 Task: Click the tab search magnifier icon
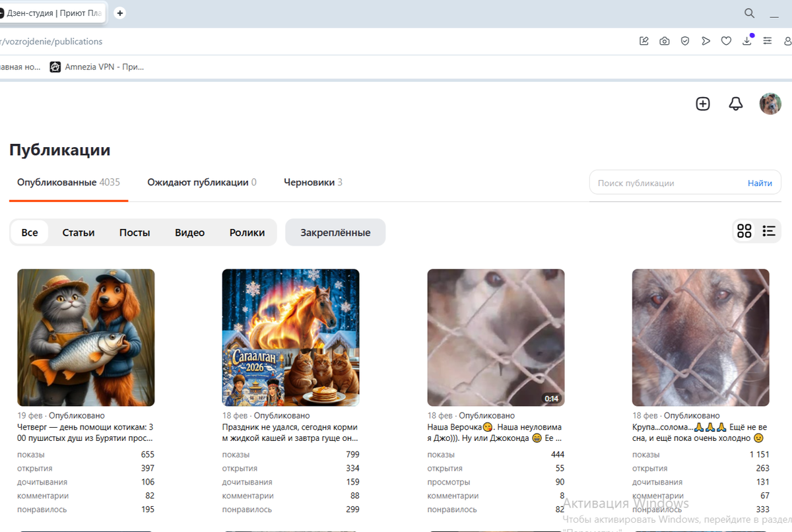click(749, 13)
